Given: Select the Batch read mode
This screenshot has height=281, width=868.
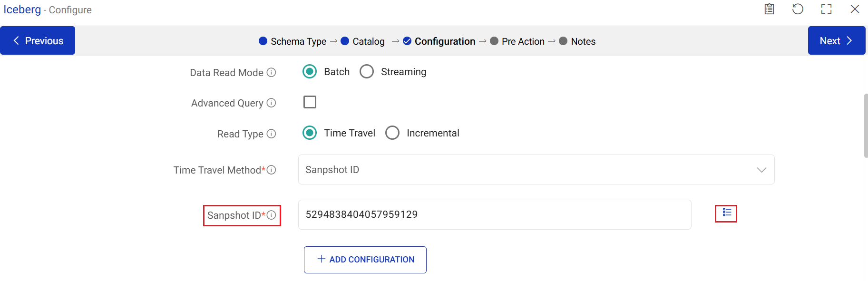Looking at the screenshot, I should [x=310, y=72].
